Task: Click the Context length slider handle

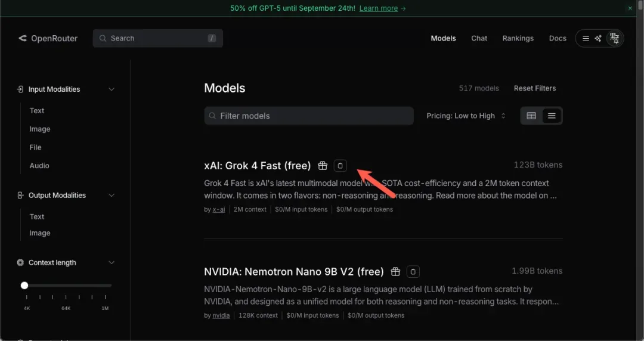Action: 24,286
